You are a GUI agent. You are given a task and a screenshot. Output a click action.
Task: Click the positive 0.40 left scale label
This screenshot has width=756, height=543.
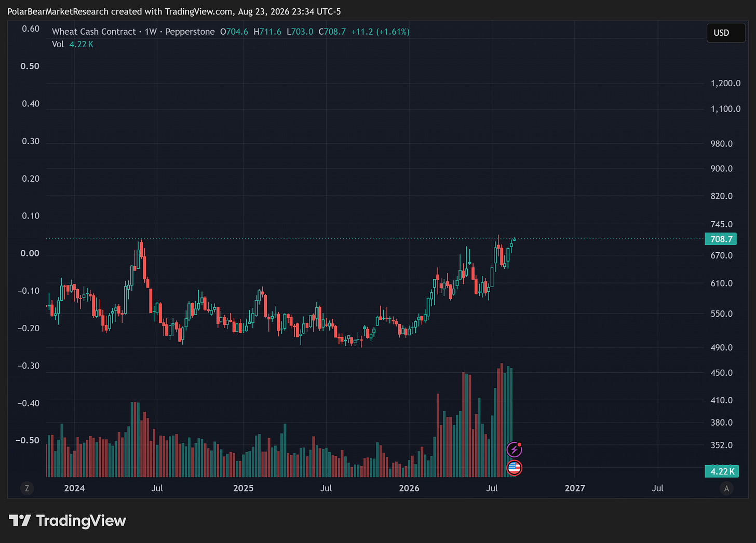pos(31,103)
